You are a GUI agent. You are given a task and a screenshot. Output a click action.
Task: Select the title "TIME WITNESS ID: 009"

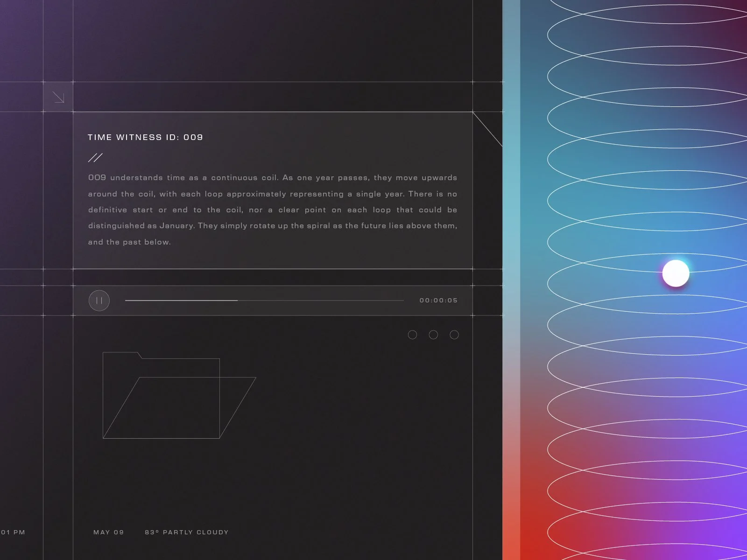145,137
